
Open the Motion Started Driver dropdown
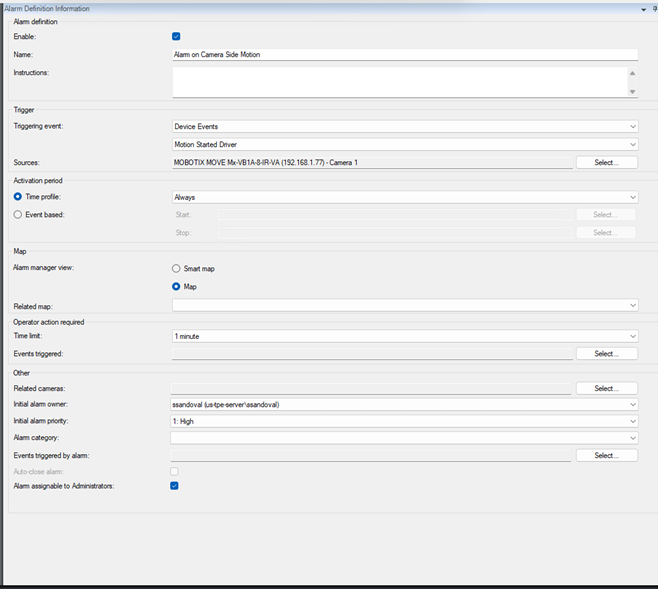pyautogui.click(x=405, y=144)
